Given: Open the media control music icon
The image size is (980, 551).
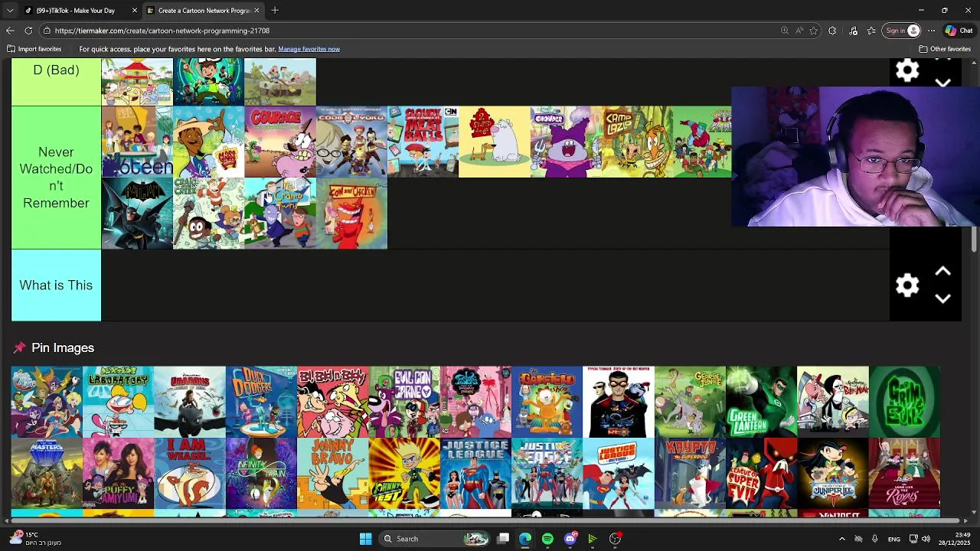Looking at the screenshot, I should 854,31.
